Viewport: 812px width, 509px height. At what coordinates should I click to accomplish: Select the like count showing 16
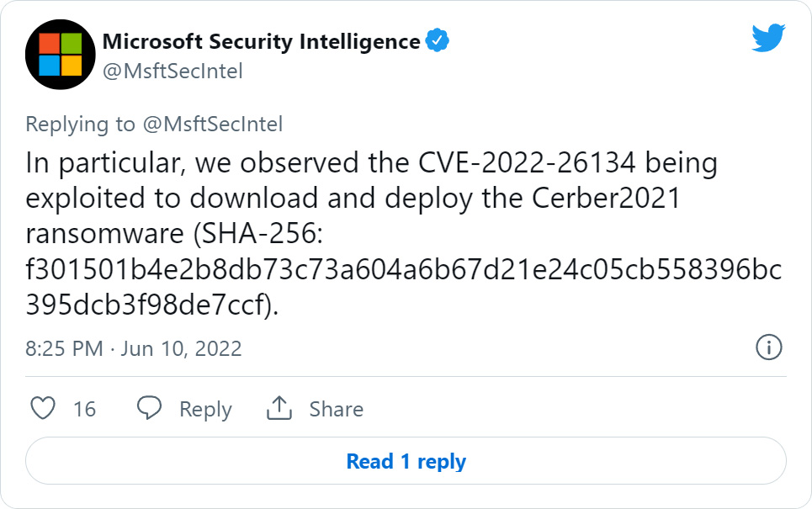click(x=85, y=409)
